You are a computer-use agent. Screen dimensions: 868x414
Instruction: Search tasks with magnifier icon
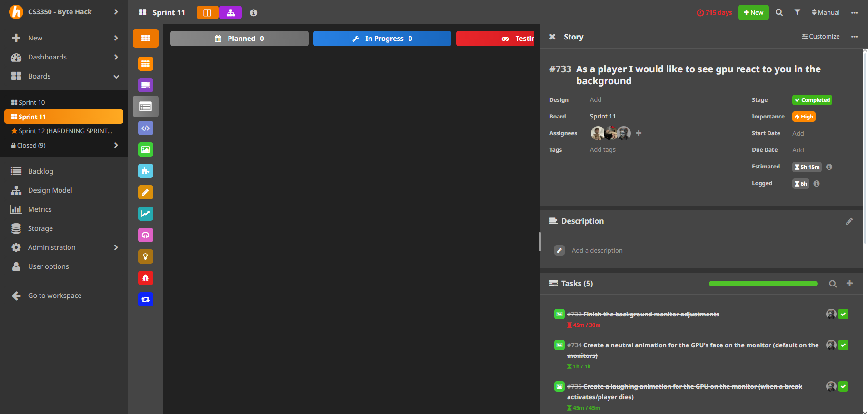pyautogui.click(x=833, y=284)
